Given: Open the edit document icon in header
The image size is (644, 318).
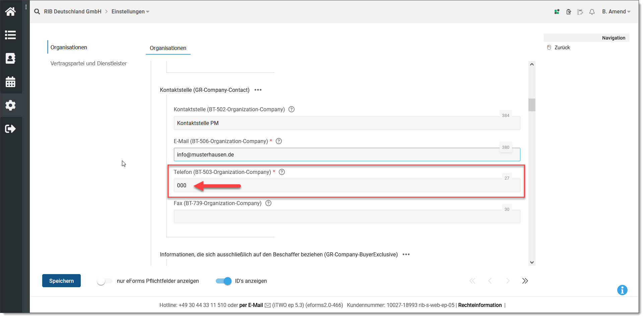Looking at the screenshot, I should click(x=569, y=12).
